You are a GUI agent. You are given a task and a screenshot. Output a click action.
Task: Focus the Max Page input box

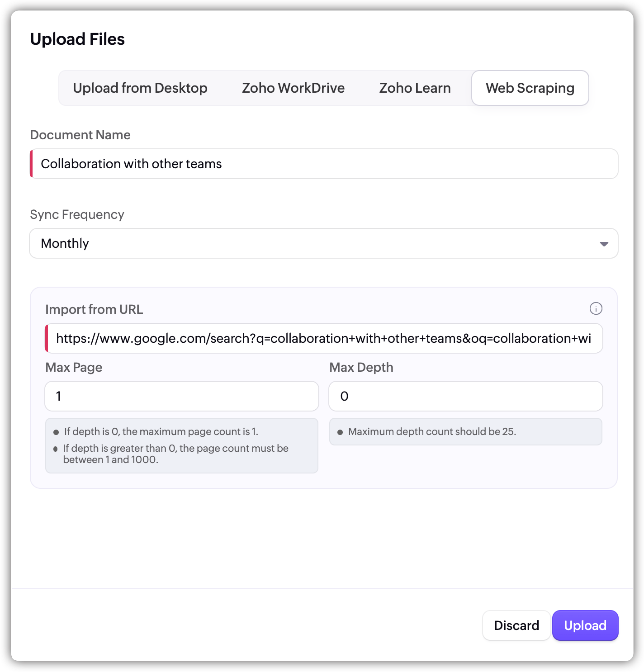point(182,396)
